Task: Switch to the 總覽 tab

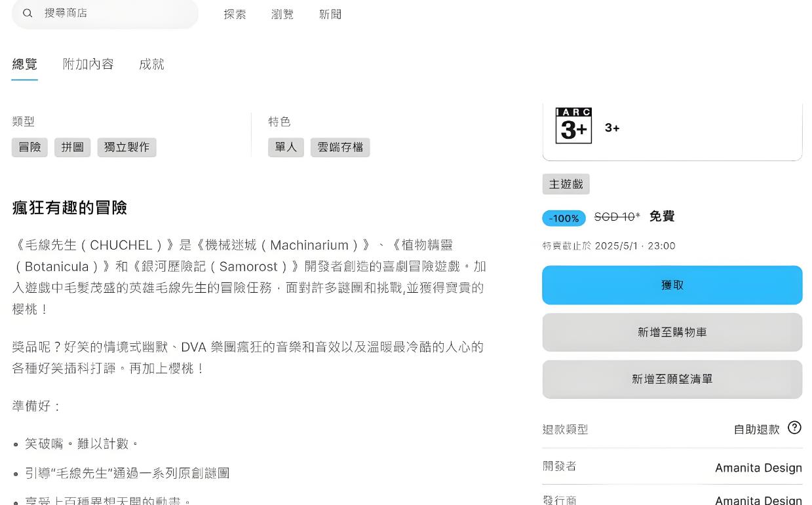Action: (25, 64)
